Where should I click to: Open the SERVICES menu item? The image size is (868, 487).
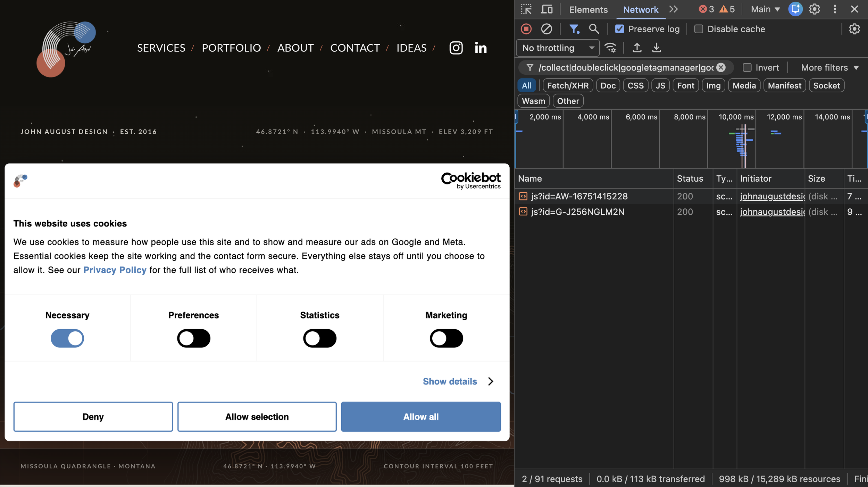[161, 48]
